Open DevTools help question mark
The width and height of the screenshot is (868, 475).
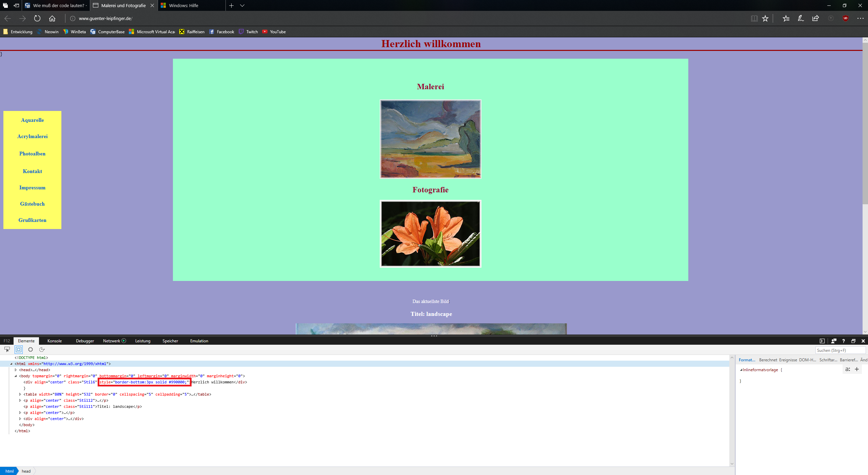pos(843,341)
